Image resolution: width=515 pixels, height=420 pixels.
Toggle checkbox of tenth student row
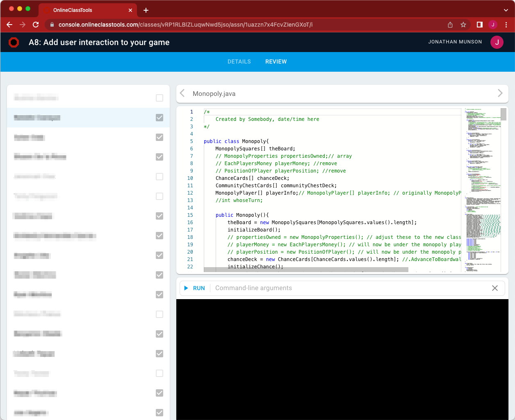pos(160,275)
